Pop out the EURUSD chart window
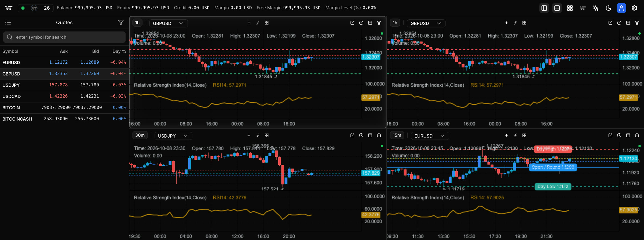The width and height of the screenshot is (644, 240). point(610,135)
